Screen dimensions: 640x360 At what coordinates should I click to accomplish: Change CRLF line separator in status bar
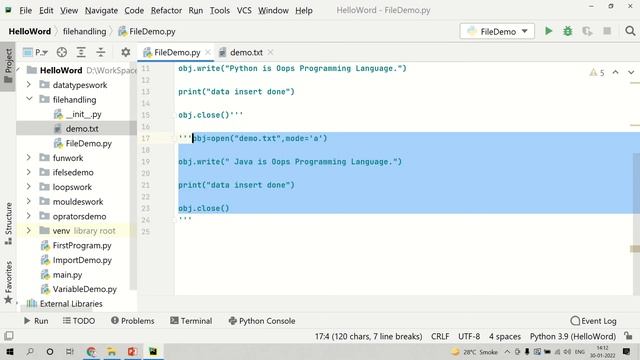click(x=440, y=336)
